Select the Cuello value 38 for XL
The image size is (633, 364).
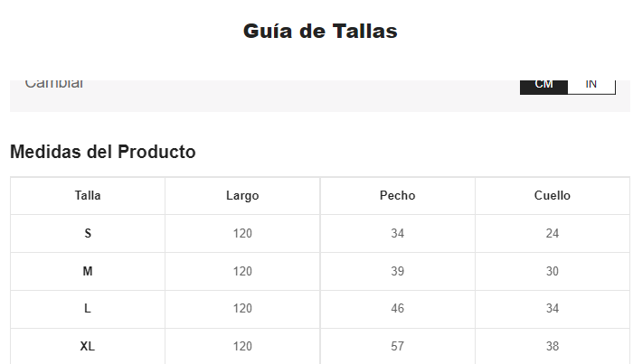(553, 347)
